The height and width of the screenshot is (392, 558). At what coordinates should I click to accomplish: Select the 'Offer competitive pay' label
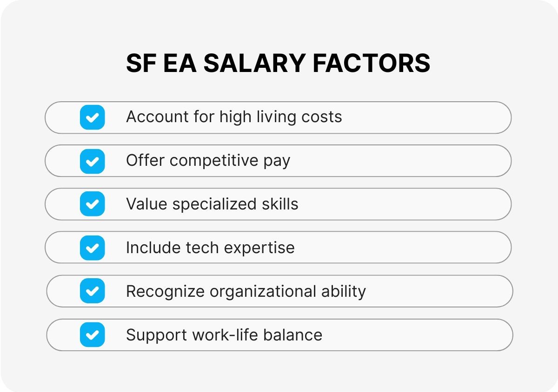(208, 161)
